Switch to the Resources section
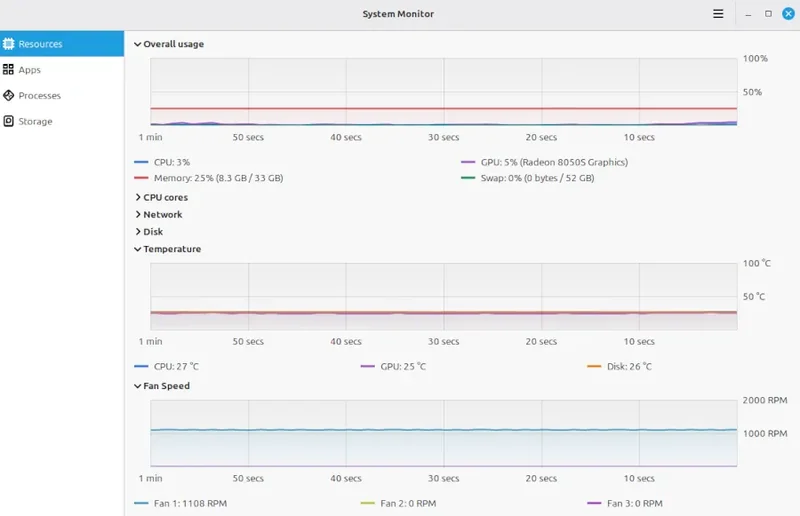Image resolution: width=800 pixels, height=516 pixels. 62,43
